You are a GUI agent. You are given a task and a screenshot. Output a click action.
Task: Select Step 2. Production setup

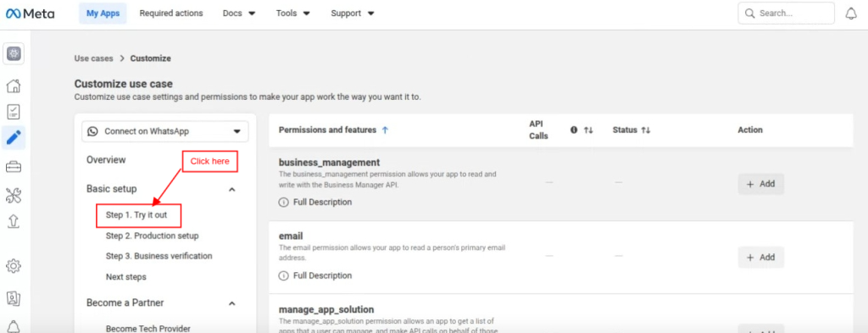(x=153, y=236)
